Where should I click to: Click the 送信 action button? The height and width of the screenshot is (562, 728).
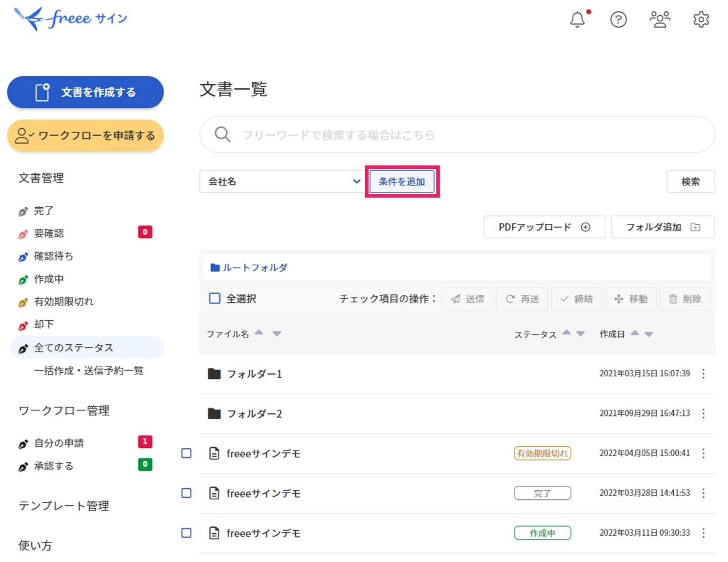point(468,299)
